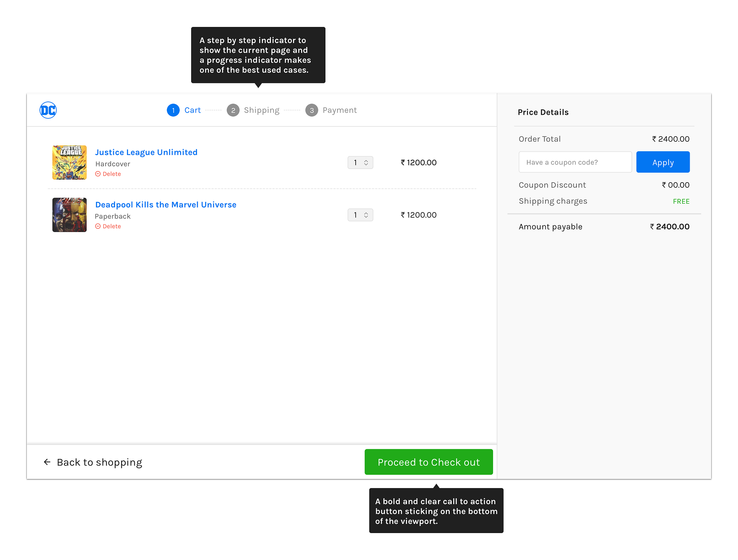Click the DC logo icon
This screenshot has width=738, height=560.
(48, 110)
